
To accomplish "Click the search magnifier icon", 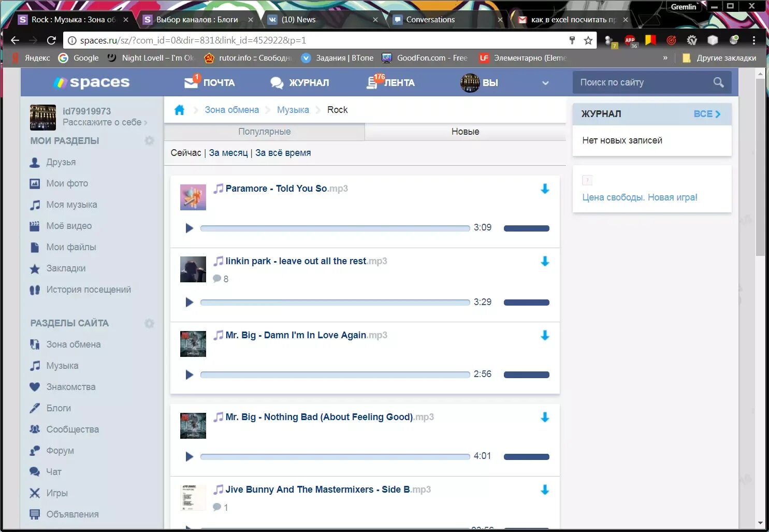I will (x=718, y=82).
